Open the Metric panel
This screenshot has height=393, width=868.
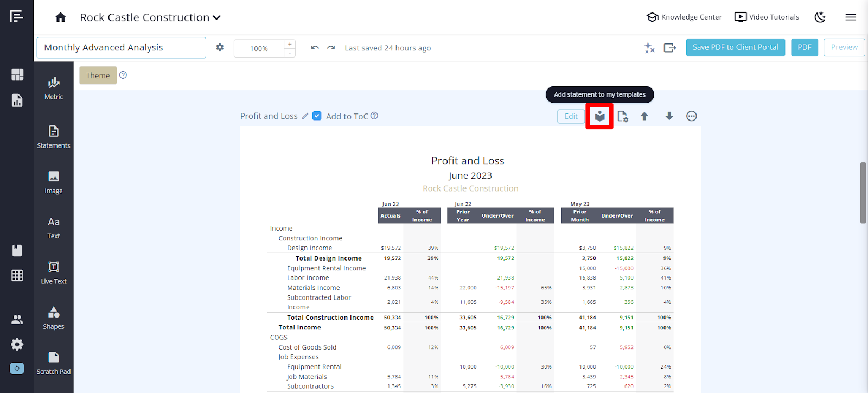pyautogui.click(x=54, y=89)
